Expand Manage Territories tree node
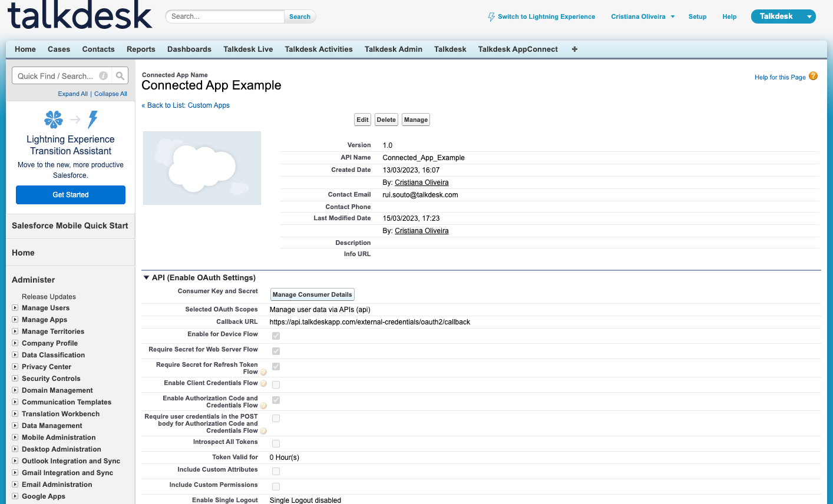This screenshot has height=504, width=833. tap(15, 331)
